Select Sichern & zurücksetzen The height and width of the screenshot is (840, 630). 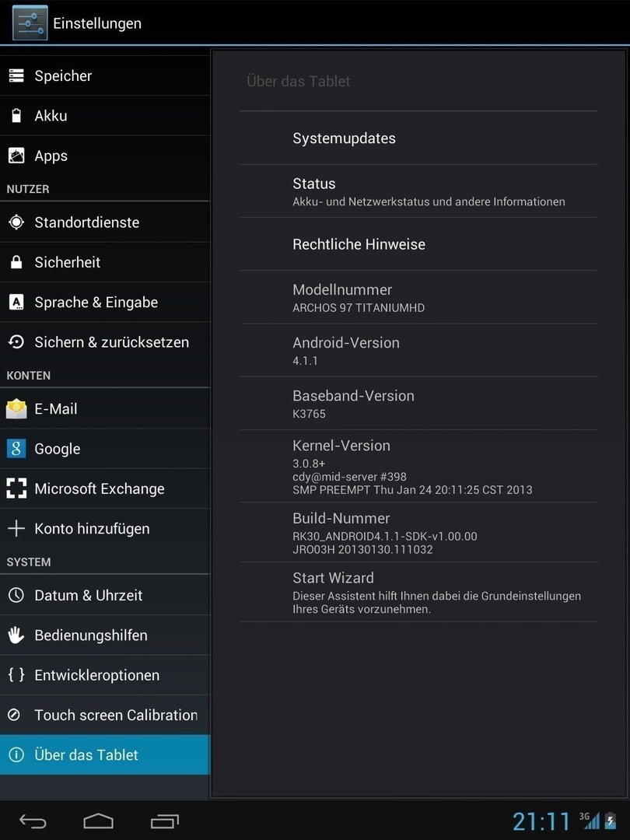105,341
